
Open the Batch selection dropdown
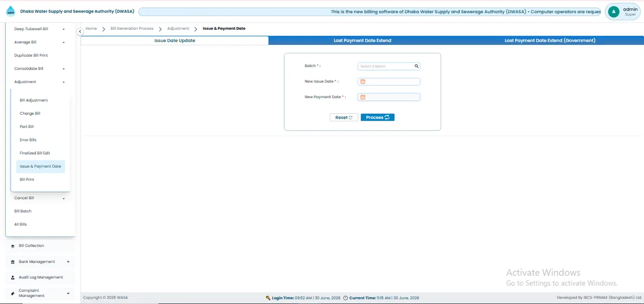(x=389, y=66)
